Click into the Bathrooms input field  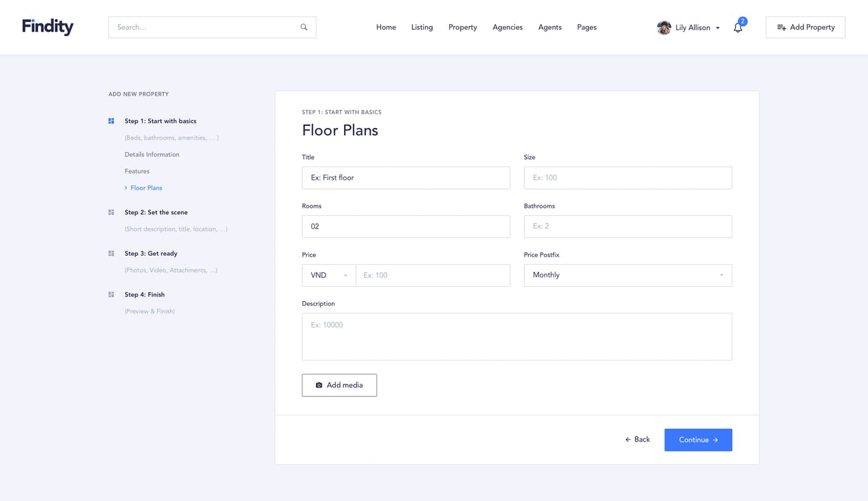(627, 227)
